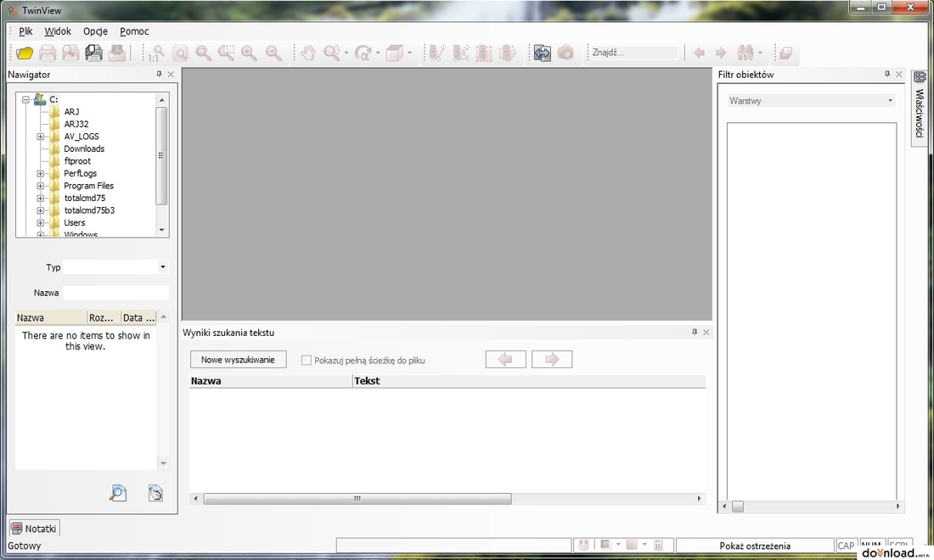Click the fit-to-page zoom icon
The image size is (934, 560).
(180, 53)
